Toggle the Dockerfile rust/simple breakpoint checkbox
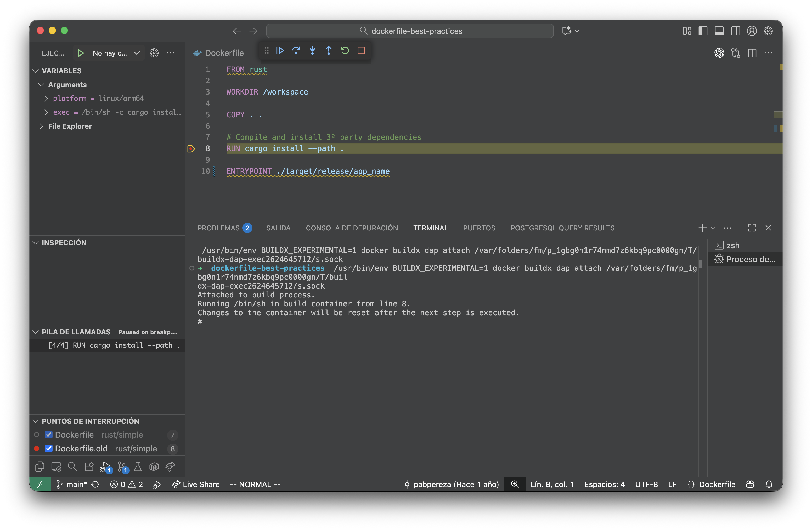This screenshot has height=530, width=812. point(49,434)
